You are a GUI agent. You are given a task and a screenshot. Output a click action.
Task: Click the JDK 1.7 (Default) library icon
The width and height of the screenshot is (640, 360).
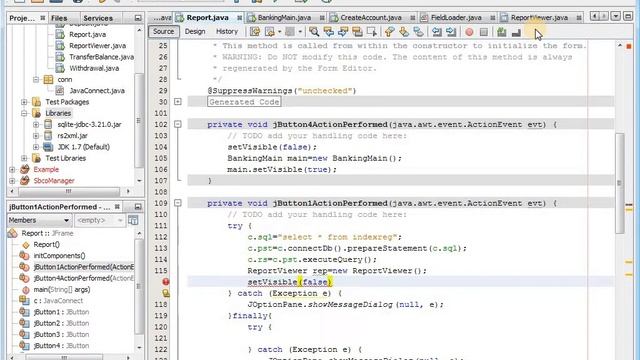coord(48,147)
